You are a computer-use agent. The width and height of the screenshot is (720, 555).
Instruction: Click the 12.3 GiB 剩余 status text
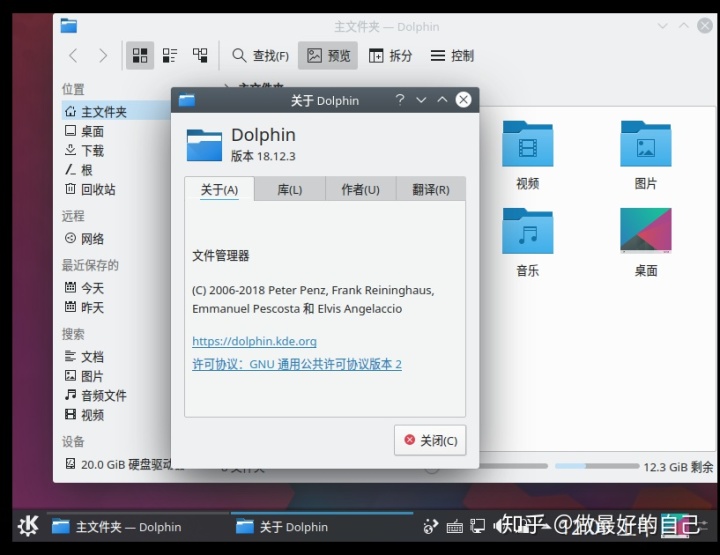click(x=678, y=467)
